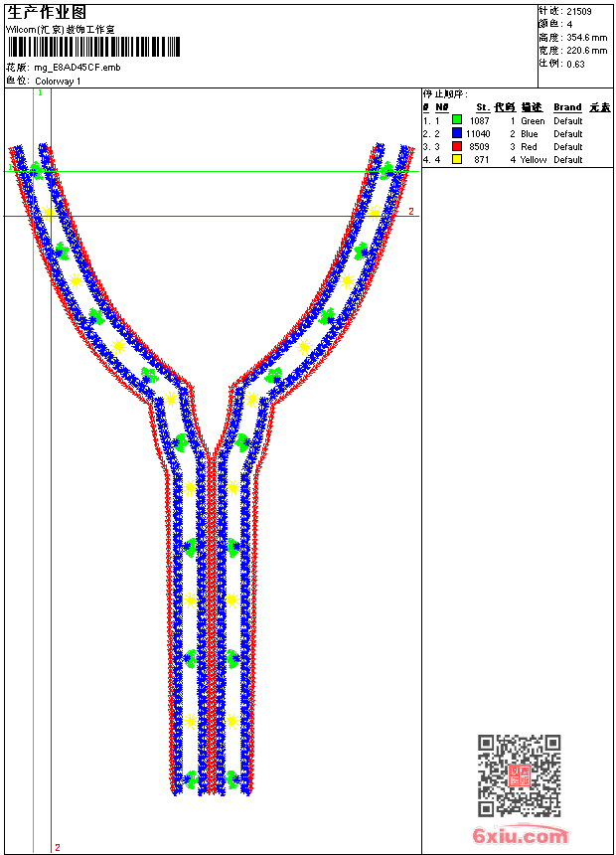Screen dimensions: 616x855
Task: Click the green color swatch in row 1
Action: click(x=457, y=120)
